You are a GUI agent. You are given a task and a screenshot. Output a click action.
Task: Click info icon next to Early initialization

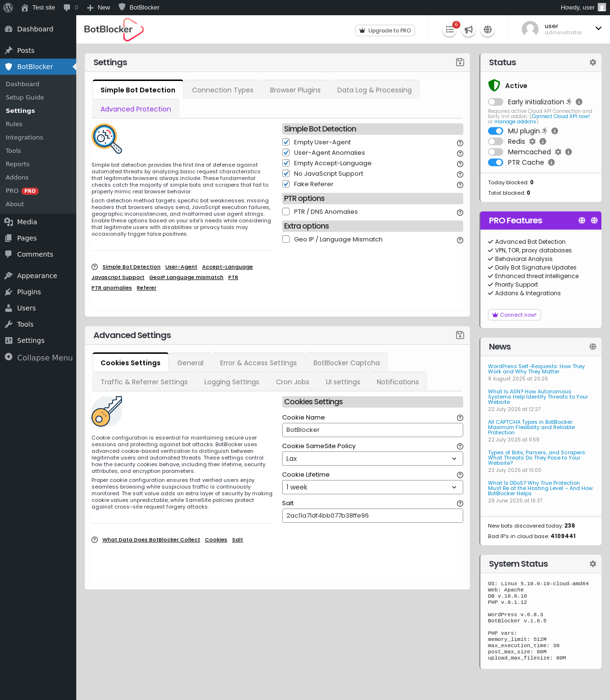click(579, 102)
